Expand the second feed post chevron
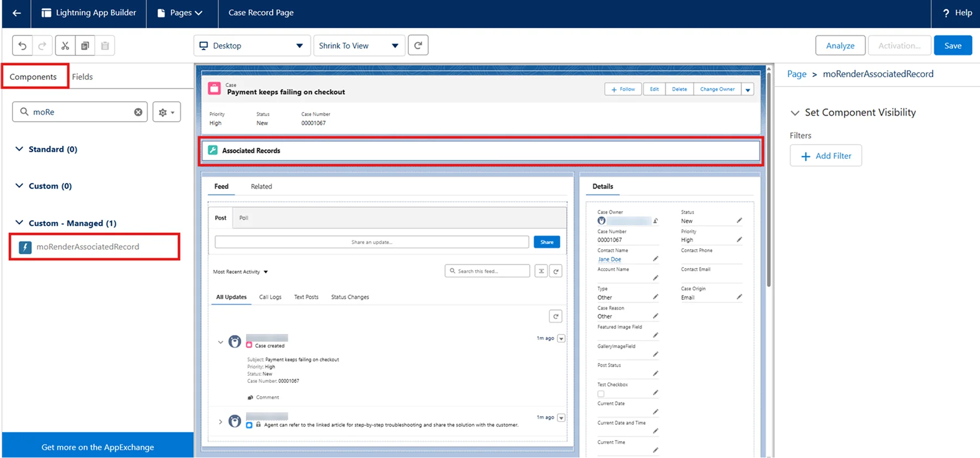980x458 pixels. [x=220, y=422]
